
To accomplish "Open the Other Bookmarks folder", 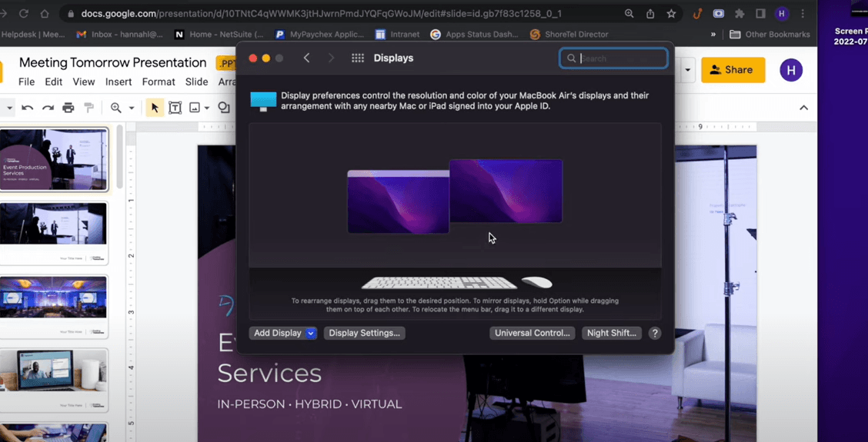I will click(x=770, y=35).
